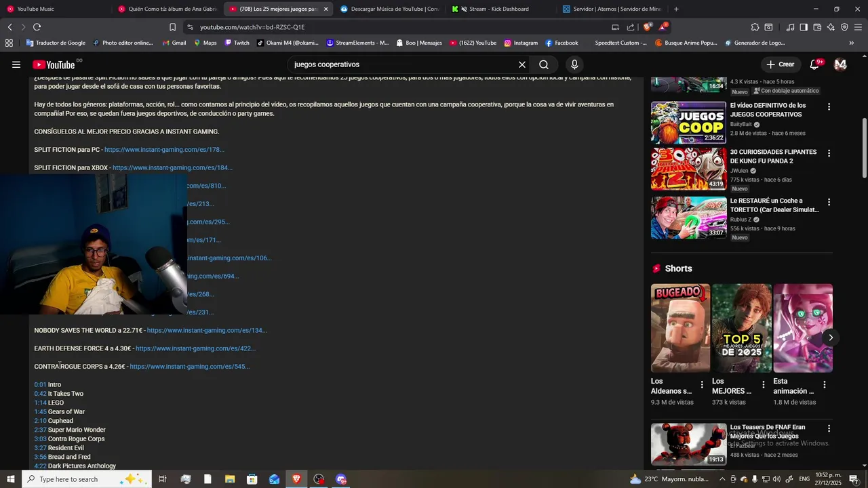This screenshot has height=488, width=868.
Task: Open Kung Fu Panda 2 video thumbnail
Action: 688,169
